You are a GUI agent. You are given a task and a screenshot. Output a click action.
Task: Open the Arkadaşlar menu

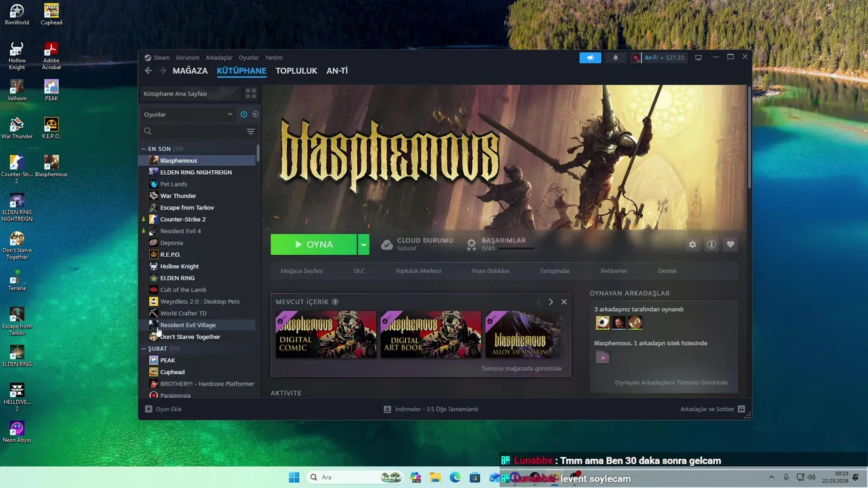219,58
